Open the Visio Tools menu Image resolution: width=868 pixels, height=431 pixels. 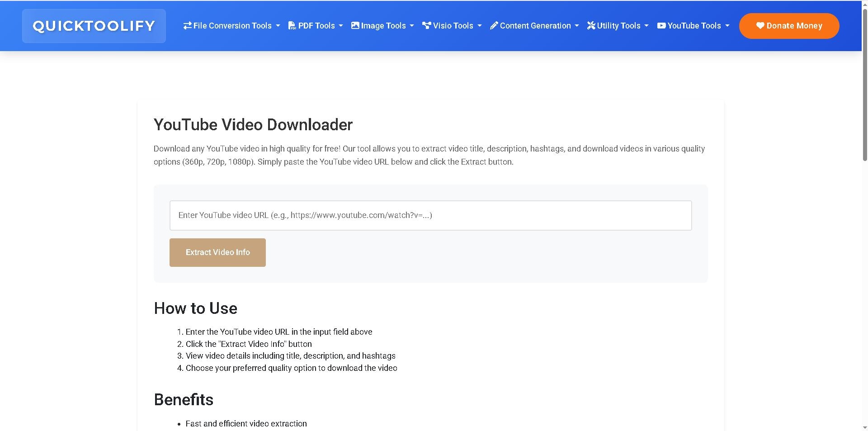pyautogui.click(x=452, y=26)
